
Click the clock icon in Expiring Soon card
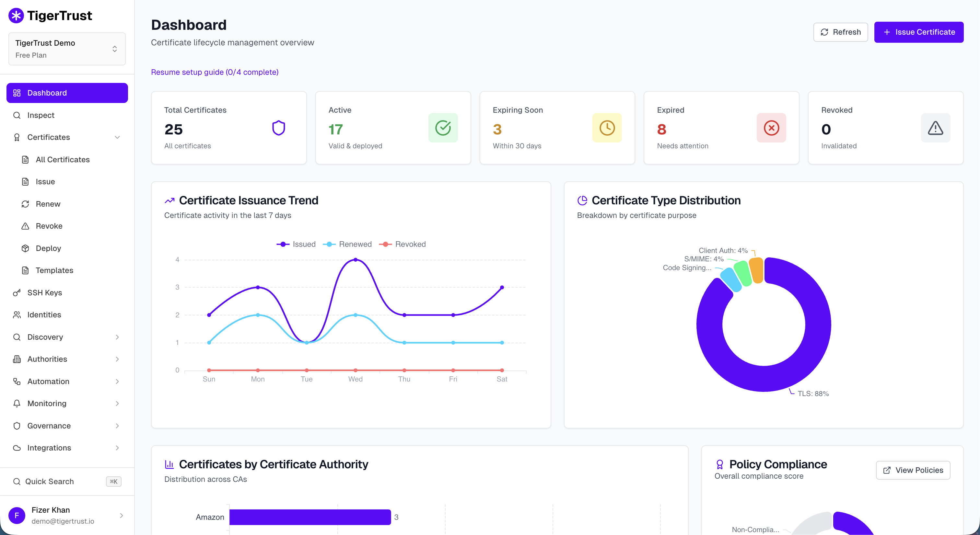tap(607, 128)
